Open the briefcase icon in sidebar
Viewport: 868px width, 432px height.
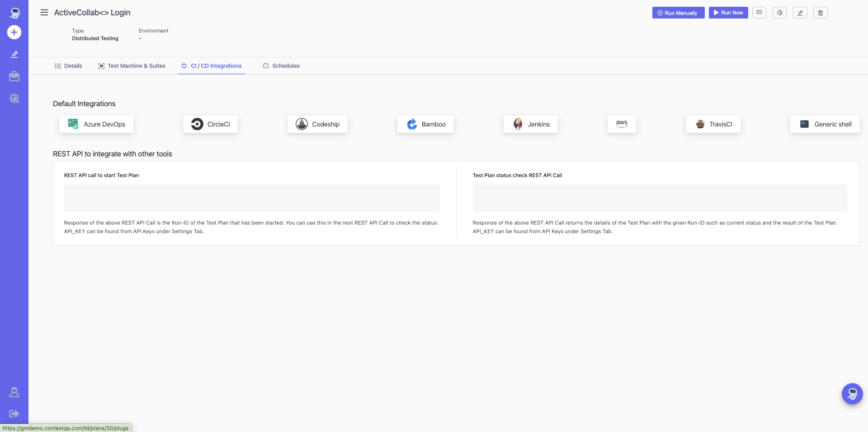click(x=14, y=76)
